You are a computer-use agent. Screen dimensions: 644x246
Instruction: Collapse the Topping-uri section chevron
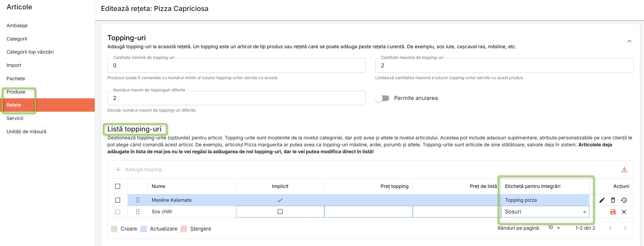(629, 41)
